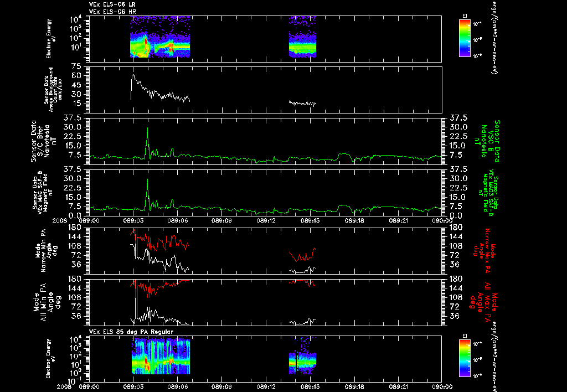
Task: Click '089:09' below the MAG SAF-B panel
Action: [221, 220]
